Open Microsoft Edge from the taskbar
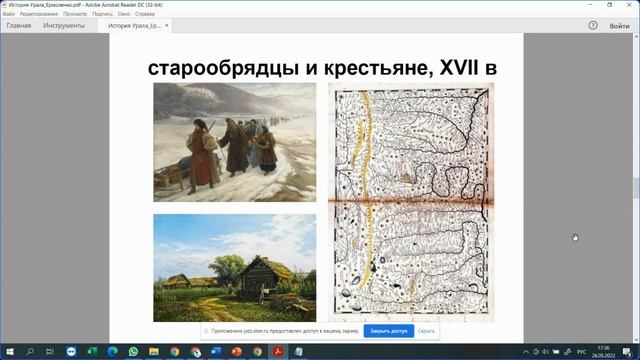The image size is (640, 360). click(113, 351)
